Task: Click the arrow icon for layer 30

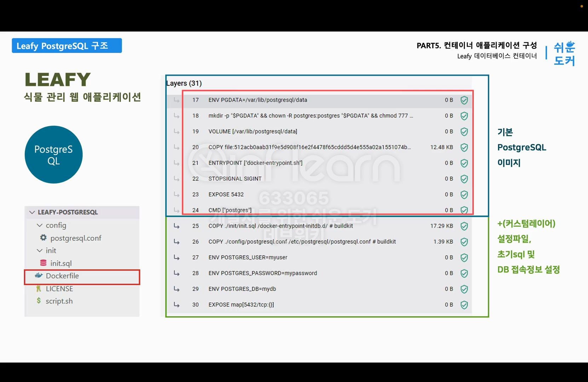Action: tap(177, 305)
